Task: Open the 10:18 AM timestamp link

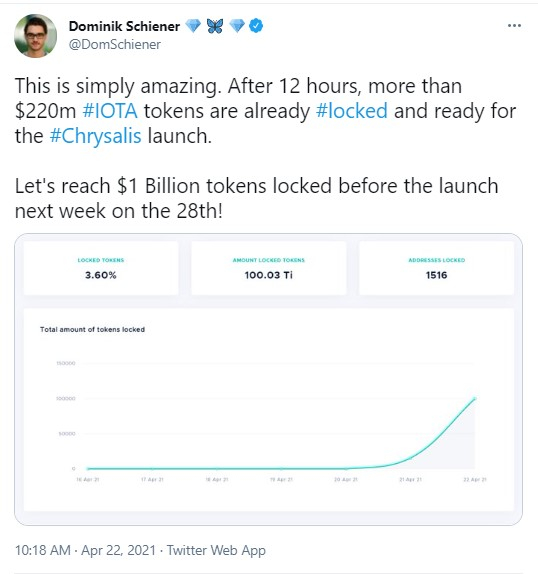Action: [x=43, y=550]
